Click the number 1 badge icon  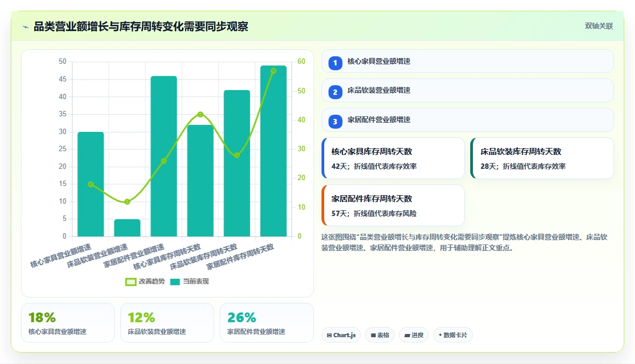tap(335, 63)
